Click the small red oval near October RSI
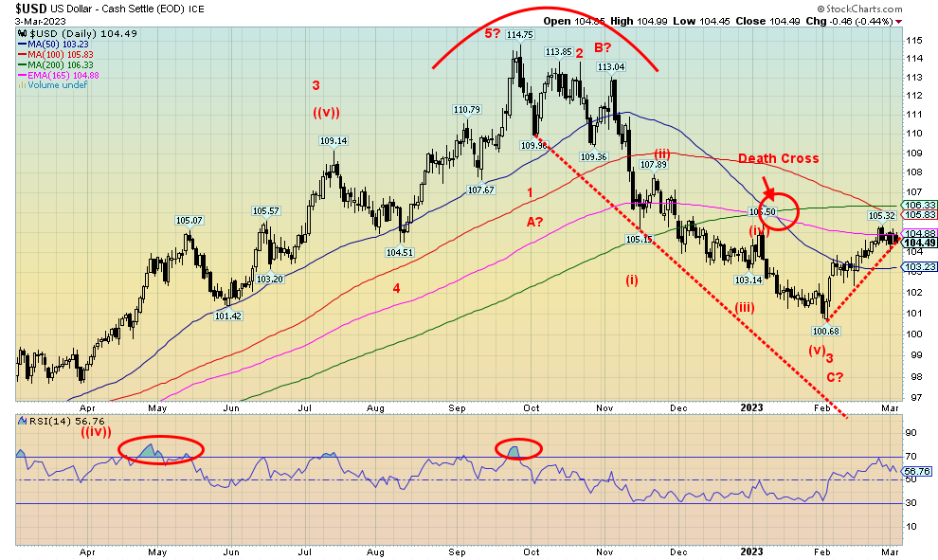This screenshot has height=560, width=938. 518,447
